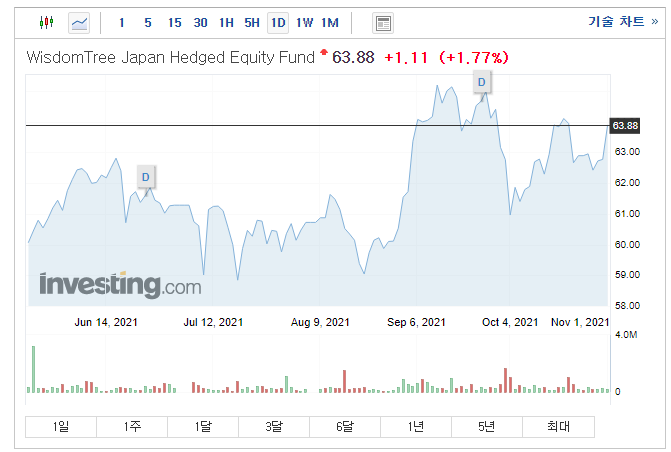This screenshot has width=671, height=452.
Task: Set interval to 5H
Action: click(252, 23)
